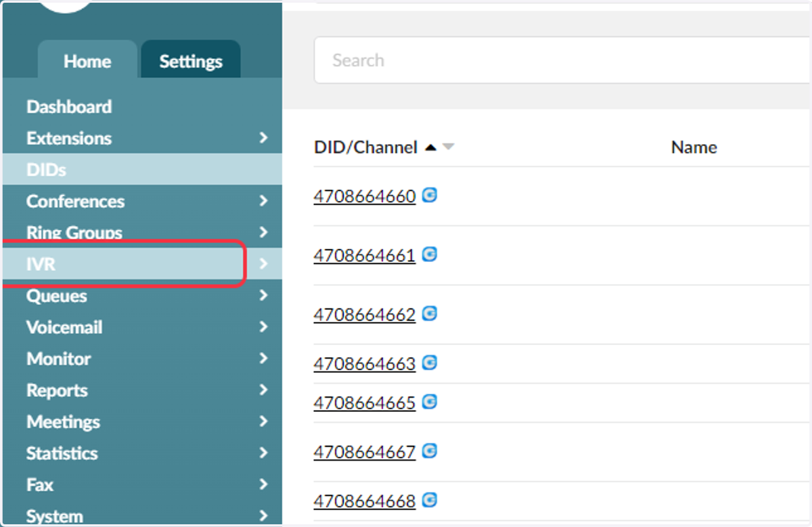
Task: Expand the Voicemail submenu chevron
Action: (x=264, y=327)
